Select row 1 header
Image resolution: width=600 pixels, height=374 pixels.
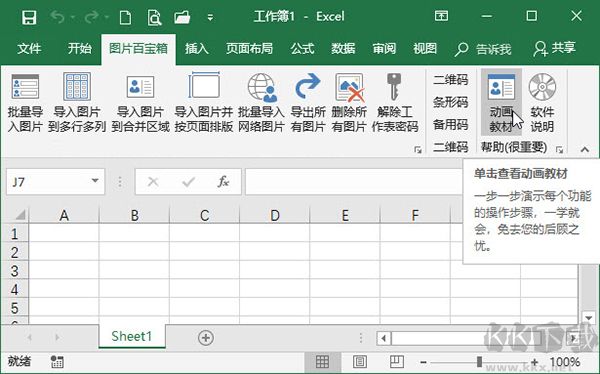click(x=15, y=234)
